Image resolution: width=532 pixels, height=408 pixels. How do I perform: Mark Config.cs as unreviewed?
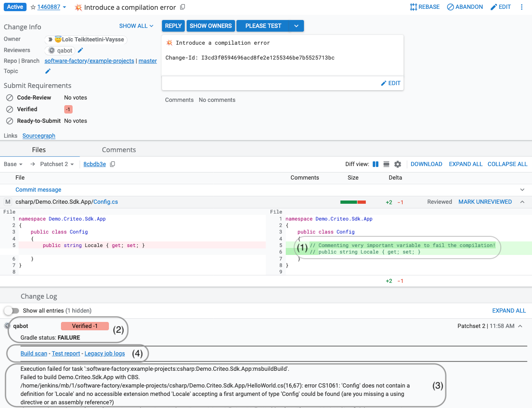tap(485, 202)
